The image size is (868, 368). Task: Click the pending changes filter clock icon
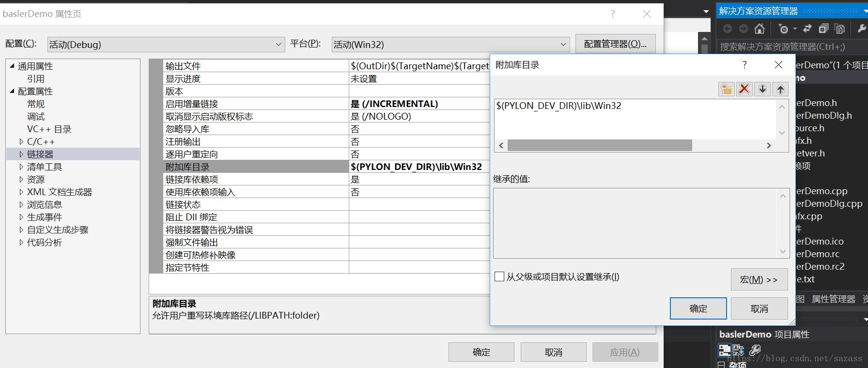click(x=783, y=29)
